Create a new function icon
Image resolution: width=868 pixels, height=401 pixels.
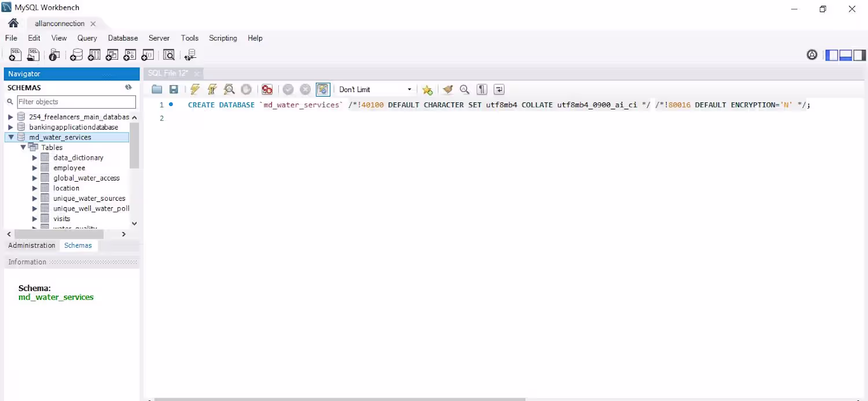(148, 55)
